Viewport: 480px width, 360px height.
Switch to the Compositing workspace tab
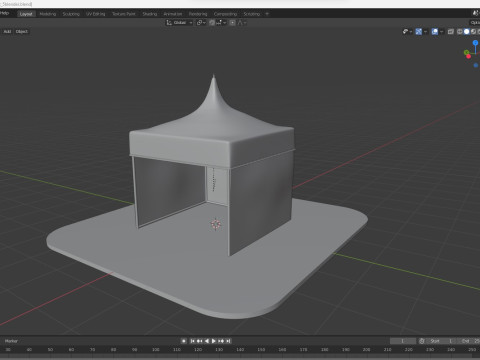pos(225,14)
